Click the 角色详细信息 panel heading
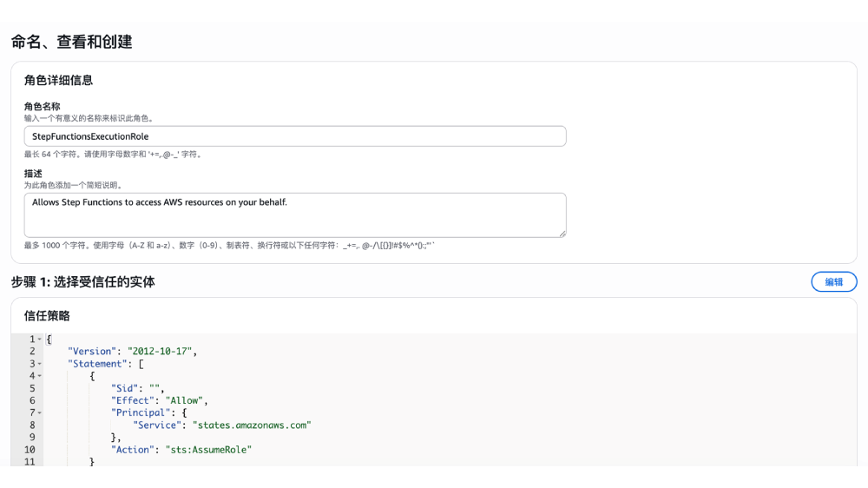 pos(58,81)
